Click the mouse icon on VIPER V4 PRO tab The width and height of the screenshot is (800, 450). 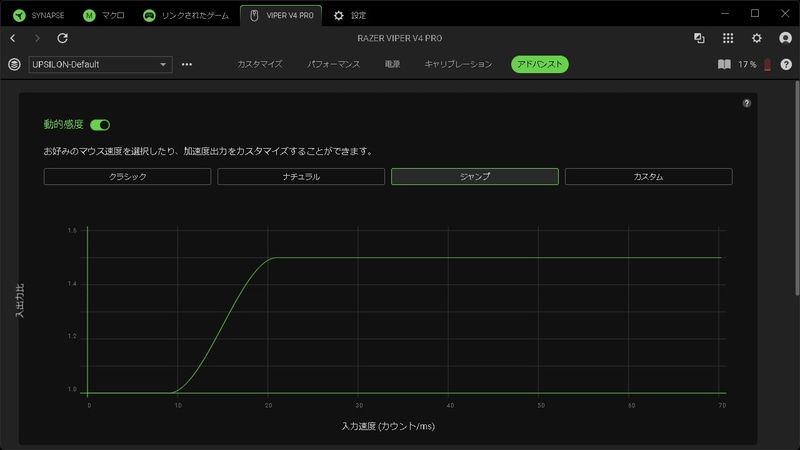click(x=254, y=15)
